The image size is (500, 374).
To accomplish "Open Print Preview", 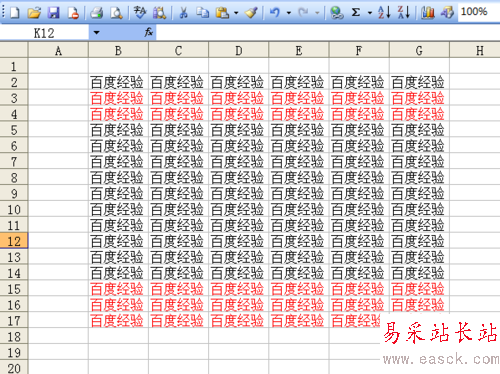I will coord(116,13).
